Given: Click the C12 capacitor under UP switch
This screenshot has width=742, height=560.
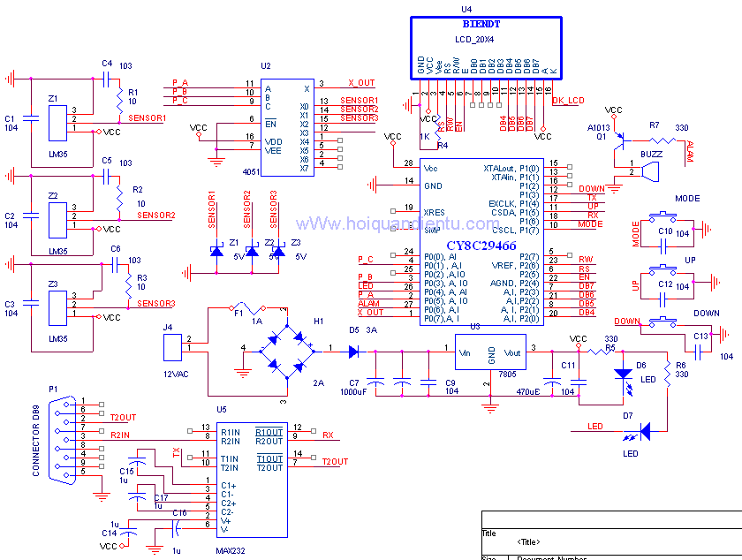Looking at the screenshot, I should 663,299.
